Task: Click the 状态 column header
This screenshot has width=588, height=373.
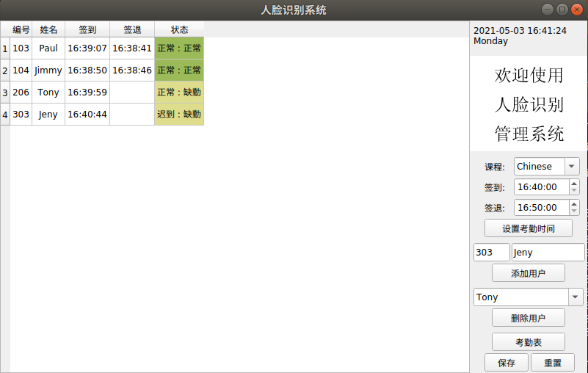Action: click(x=179, y=29)
